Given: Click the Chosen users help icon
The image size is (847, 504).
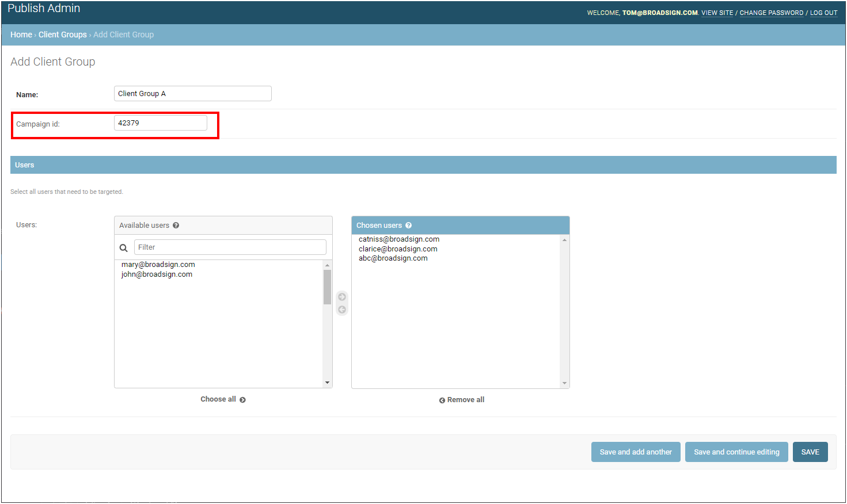Looking at the screenshot, I should 408,226.
